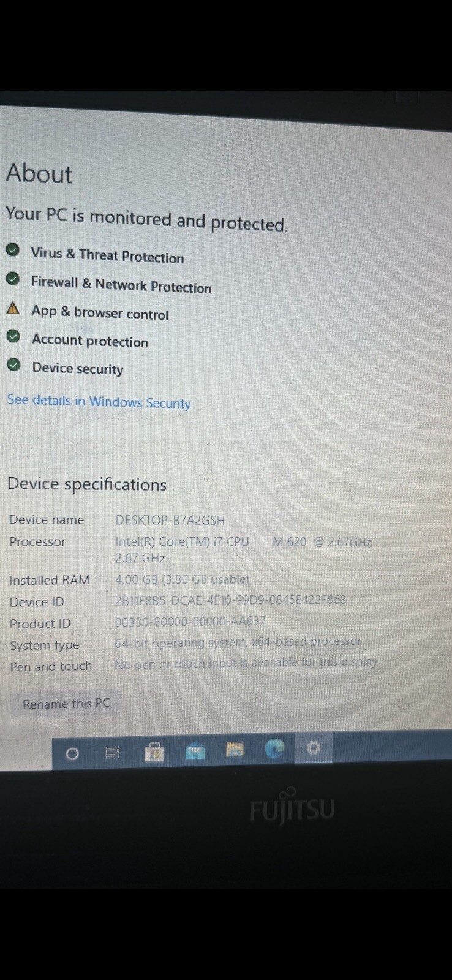This screenshot has width=452, height=980.
Task: Open Task View from the taskbar
Action: coord(112,753)
